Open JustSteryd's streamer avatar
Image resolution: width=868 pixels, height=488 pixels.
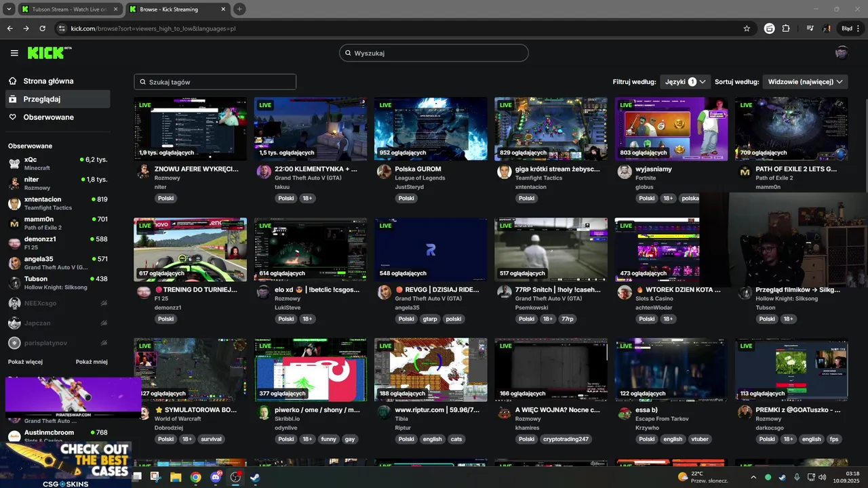pyautogui.click(x=384, y=171)
